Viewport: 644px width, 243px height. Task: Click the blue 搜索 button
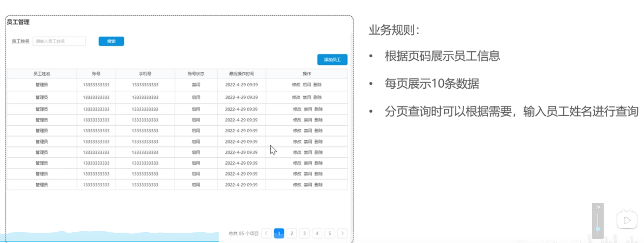click(x=111, y=41)
